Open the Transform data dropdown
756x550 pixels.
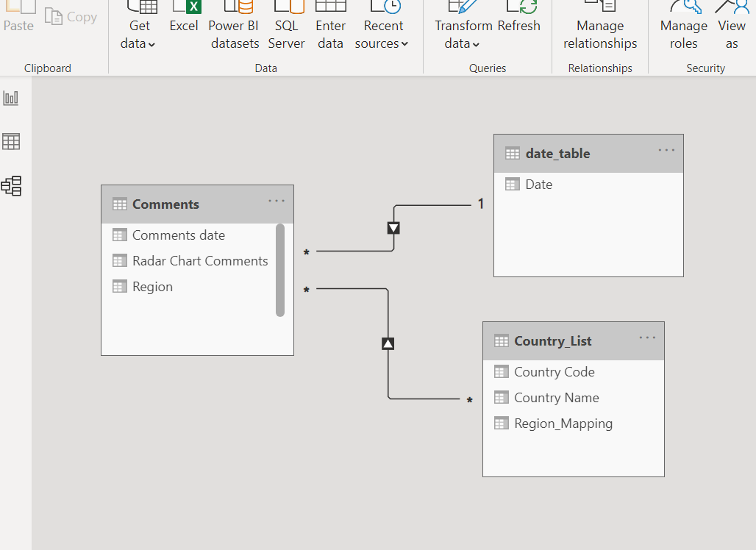click(463, 26)
